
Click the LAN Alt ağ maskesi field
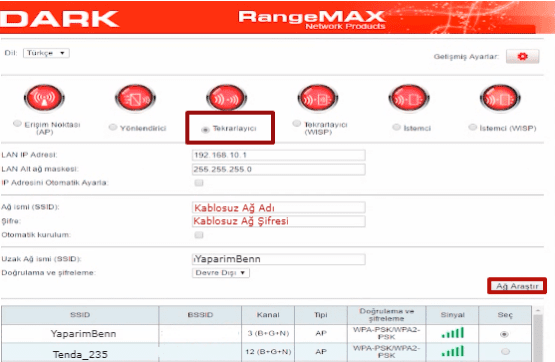[x=279, y=169]
